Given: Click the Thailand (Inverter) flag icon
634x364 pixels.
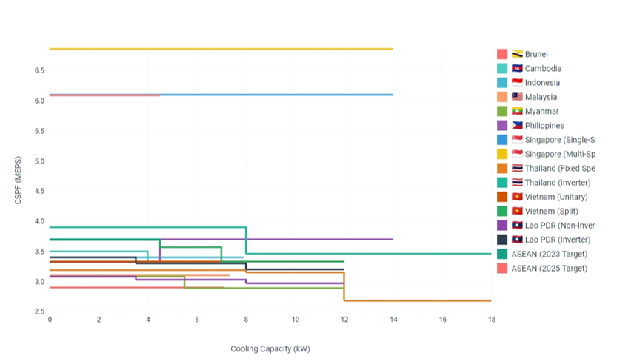Looking at the screenshot, I should 517,183.
